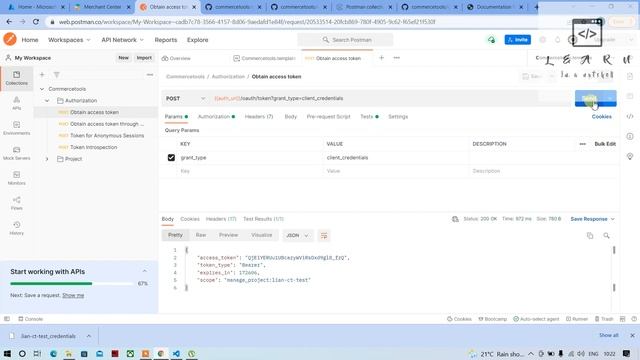This screenshot has width=640, height=360.
Task: Open Workspaces dropdown menu
Action: click(69, 40)
